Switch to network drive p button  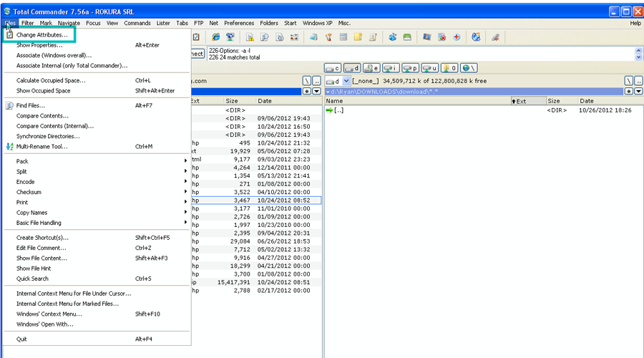tap(410, 68)
